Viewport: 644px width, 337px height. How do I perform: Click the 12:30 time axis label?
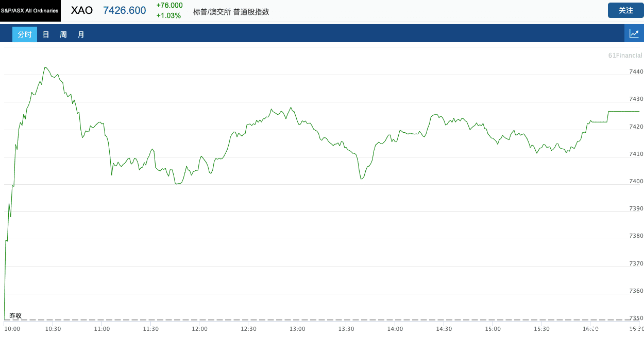pyautogui.click(x=248, y=329)
